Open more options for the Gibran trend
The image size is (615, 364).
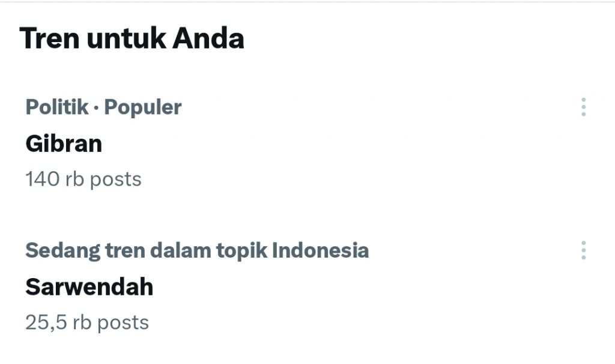coord(583,107)
